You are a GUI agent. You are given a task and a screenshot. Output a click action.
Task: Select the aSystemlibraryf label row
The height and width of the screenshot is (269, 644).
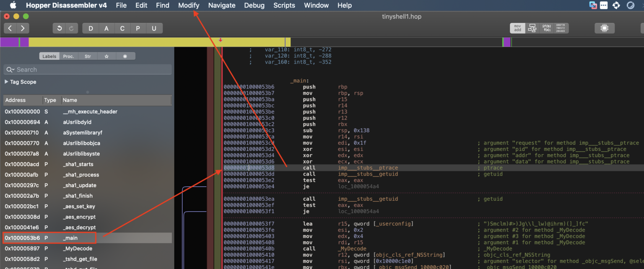point(88,133)
